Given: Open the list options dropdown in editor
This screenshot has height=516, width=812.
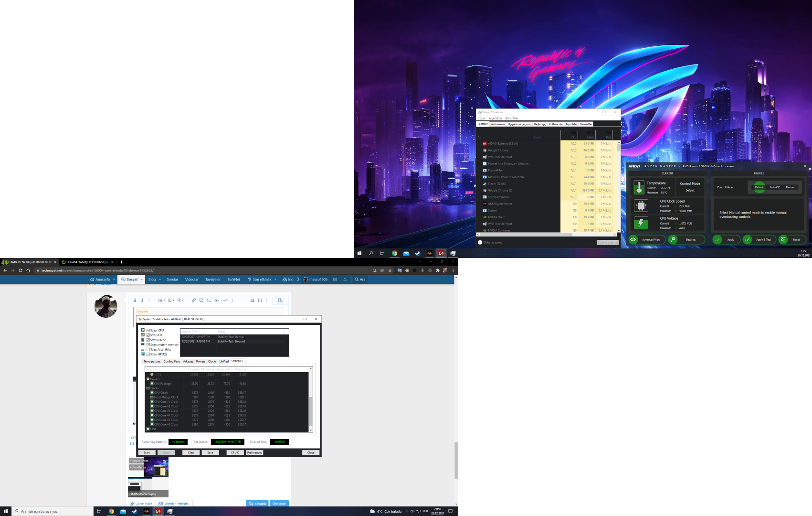Looking at the screenshot, I should tap(161, 301).
